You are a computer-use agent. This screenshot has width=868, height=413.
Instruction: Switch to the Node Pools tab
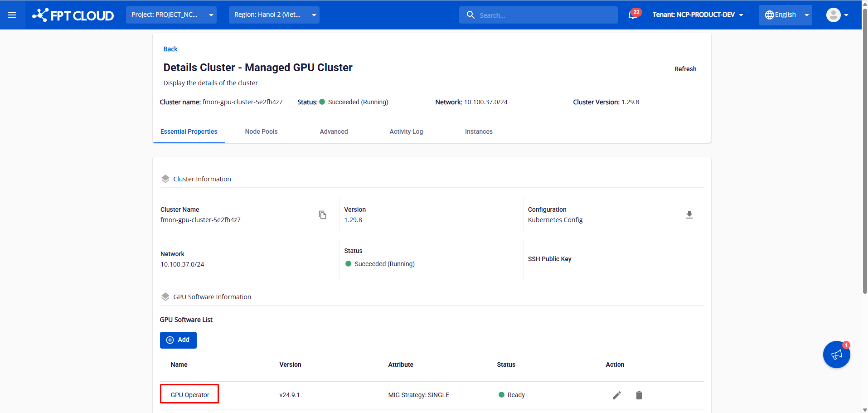(x=261, y=131)
